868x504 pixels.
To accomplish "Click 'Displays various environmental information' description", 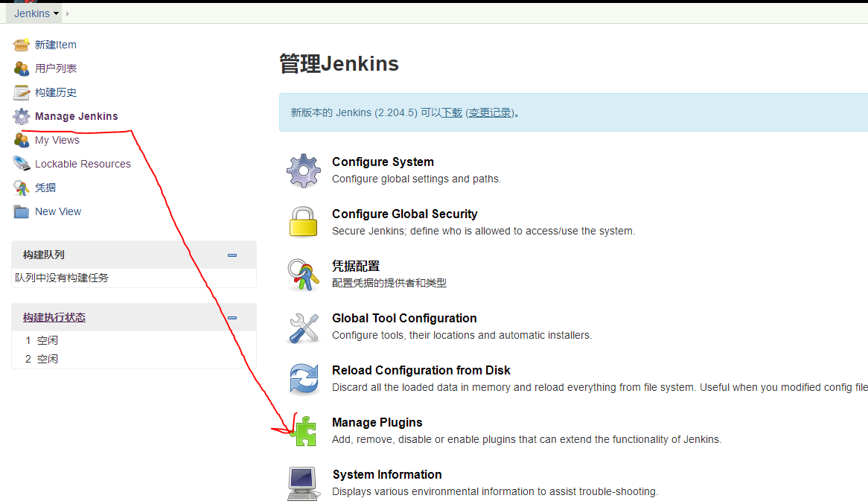I will coord(495,491).
